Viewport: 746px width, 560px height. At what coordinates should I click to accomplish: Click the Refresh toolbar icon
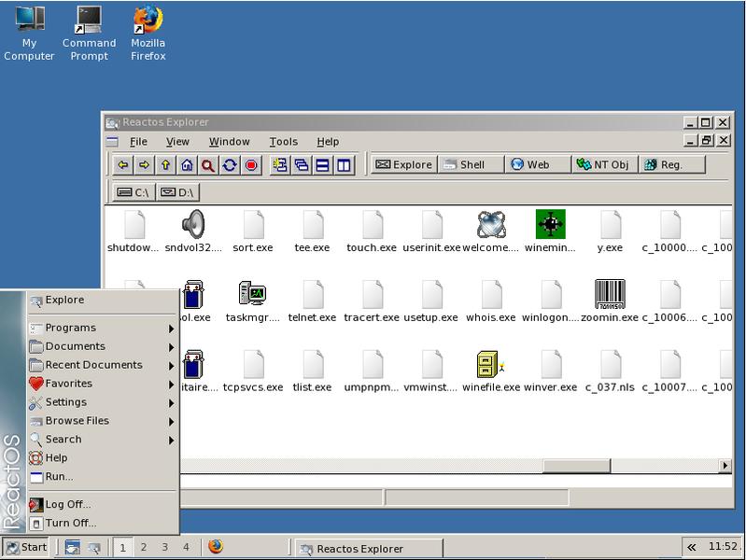(x=230, y=165)
